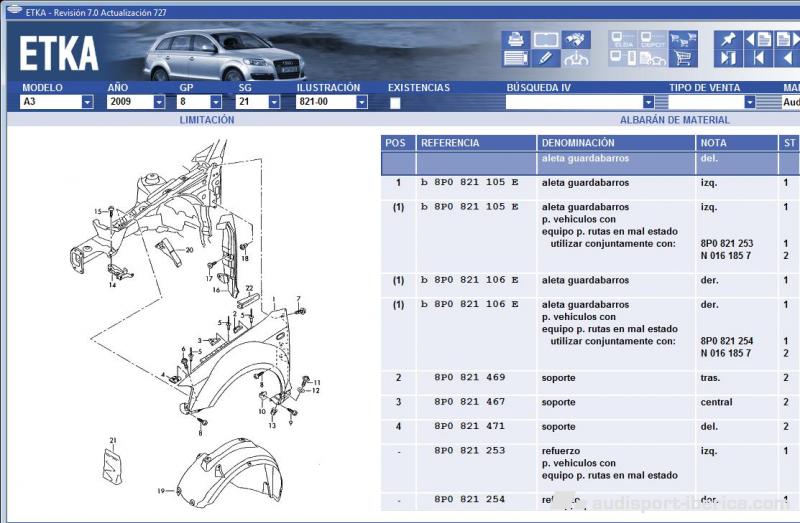800x523 pixels.
Task: Open the single shopping cart icon
Action: point(684,59)
